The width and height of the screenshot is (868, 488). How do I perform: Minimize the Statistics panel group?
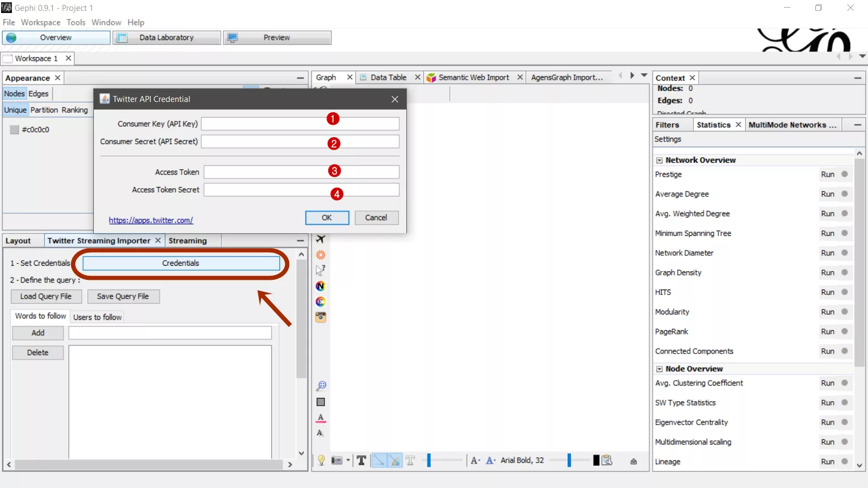tap(858, 125)
